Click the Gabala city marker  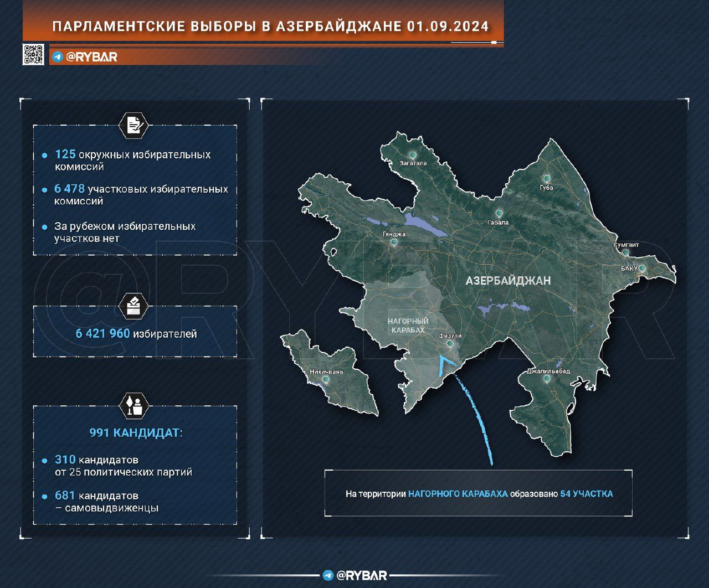tap(499, 214)
